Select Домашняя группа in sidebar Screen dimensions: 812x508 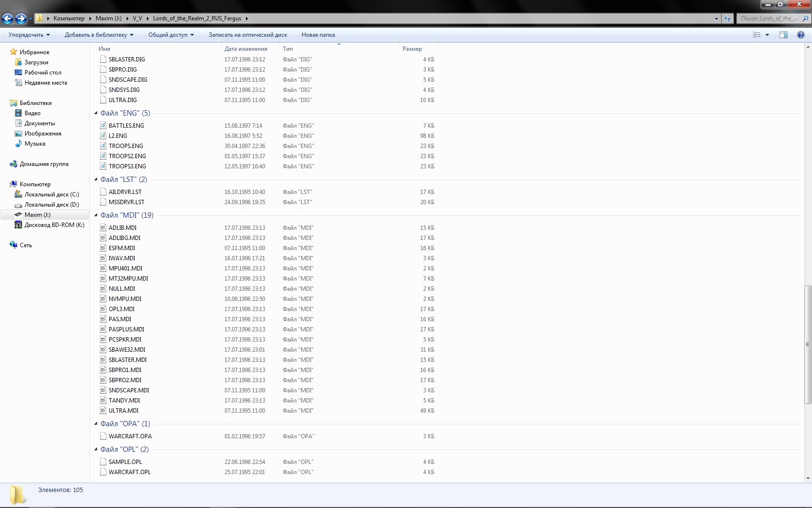click(43, 164)
